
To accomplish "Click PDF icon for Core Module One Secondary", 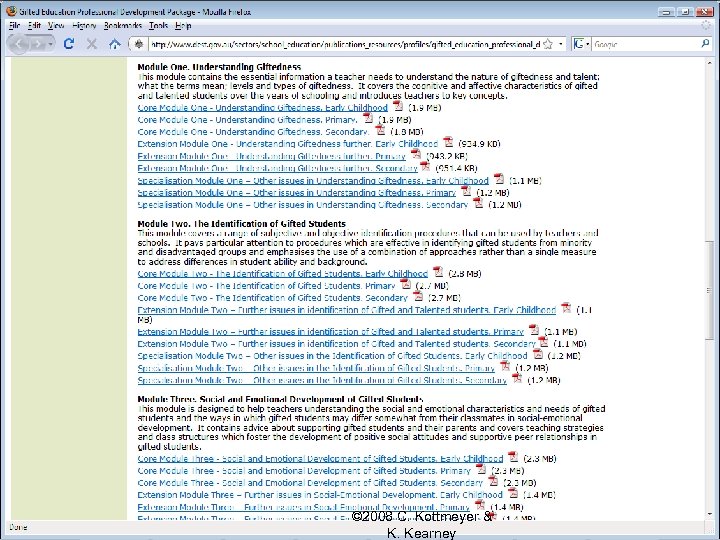I will pos(380,130).
